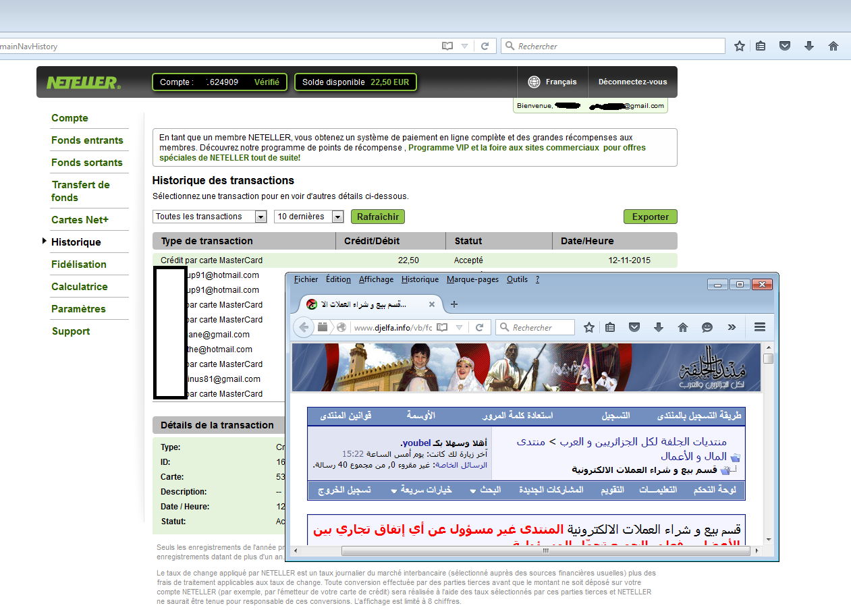
Task: Go to home page in Neteller browser window
Action: point(833,46)
